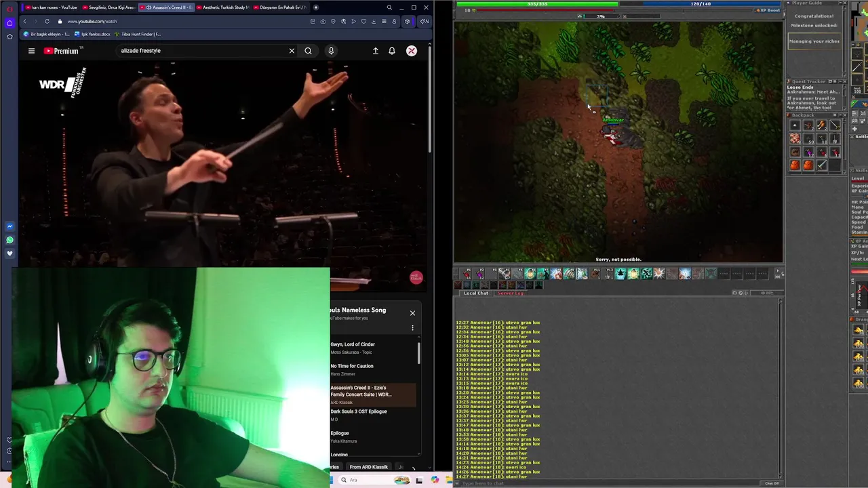Close the YouTube playlist panel
Screen dimensions: 868x488
pos(412,313)
